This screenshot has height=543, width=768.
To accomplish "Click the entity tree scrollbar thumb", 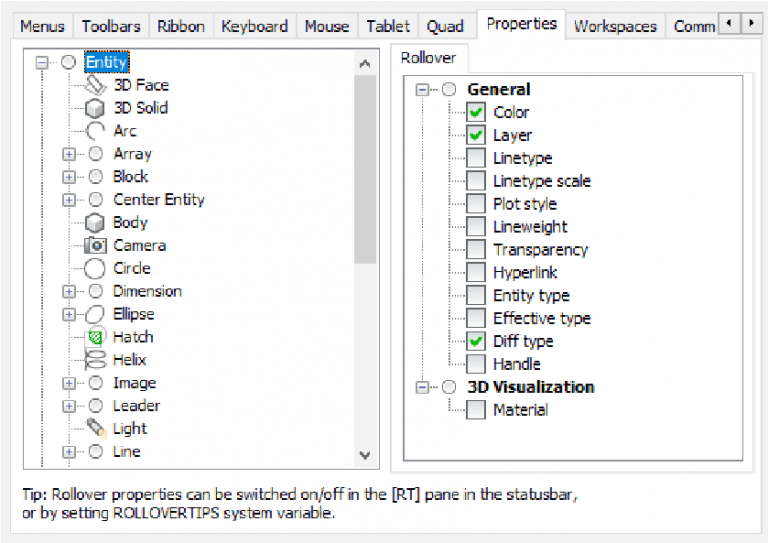I will click(365, 170).
